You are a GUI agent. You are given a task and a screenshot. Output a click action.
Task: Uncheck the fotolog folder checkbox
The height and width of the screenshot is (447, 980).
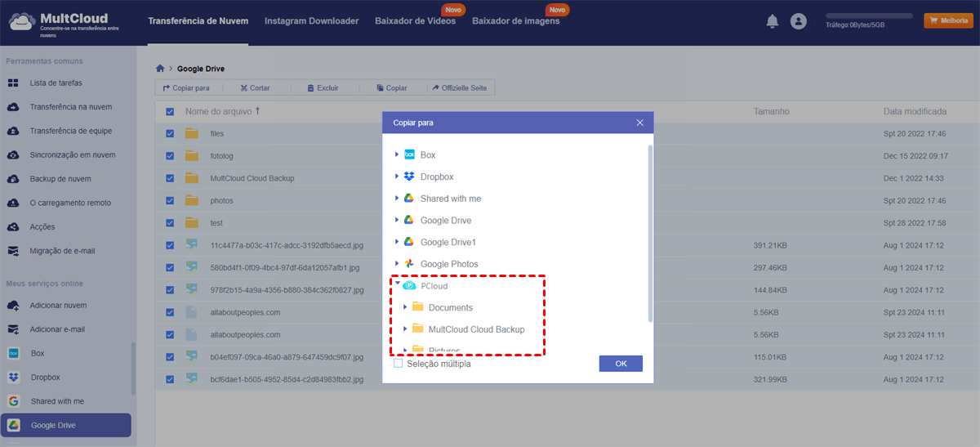coord(170,156)
